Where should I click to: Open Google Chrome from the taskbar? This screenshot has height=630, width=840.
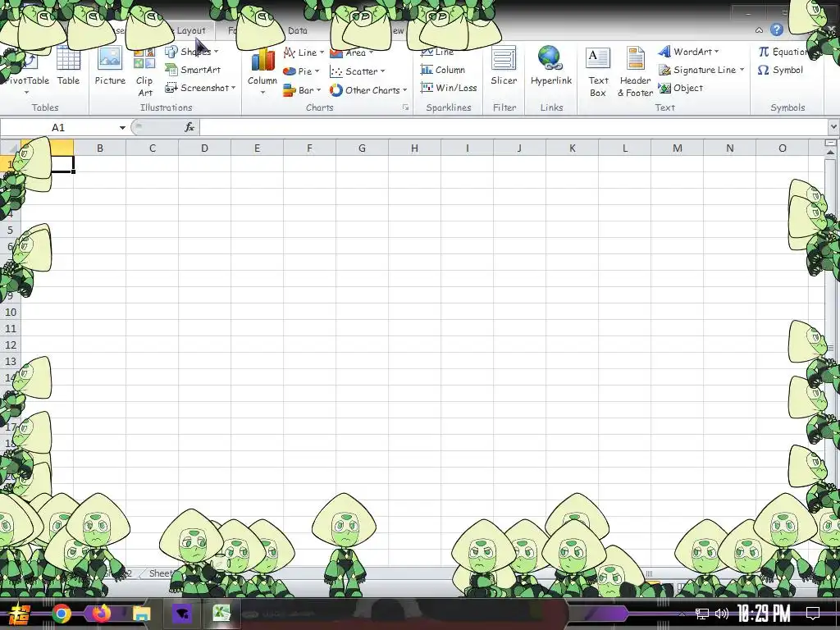(x=61, y=614)
